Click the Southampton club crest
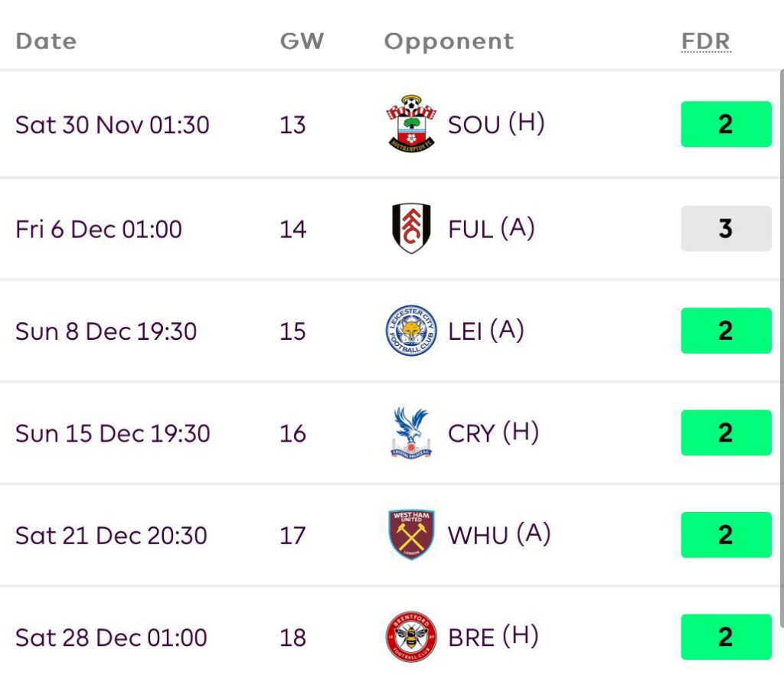 [x=411, y=124]
